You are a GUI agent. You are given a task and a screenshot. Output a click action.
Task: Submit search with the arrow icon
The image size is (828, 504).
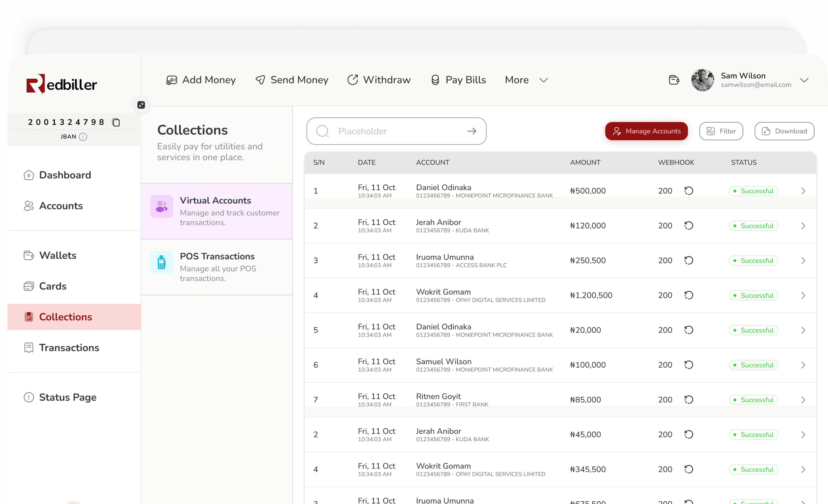click(x=472, y=131)
